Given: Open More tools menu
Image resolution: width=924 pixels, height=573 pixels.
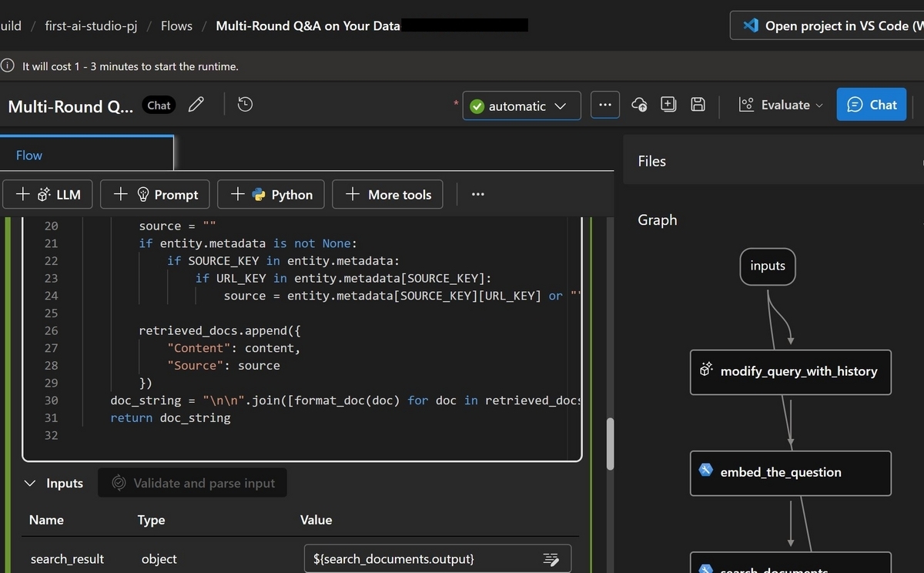Looking at the screenshot, I should pos(388,194).
